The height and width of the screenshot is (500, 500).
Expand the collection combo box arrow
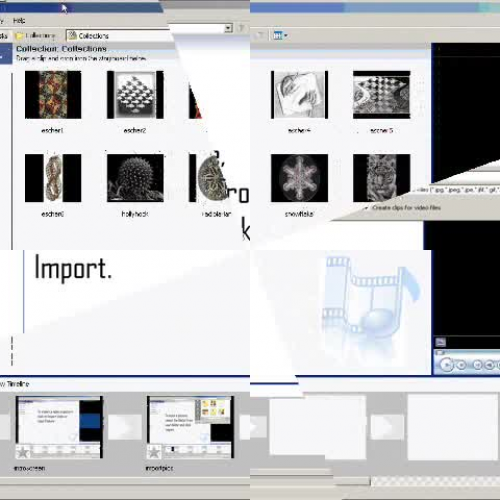228,28
